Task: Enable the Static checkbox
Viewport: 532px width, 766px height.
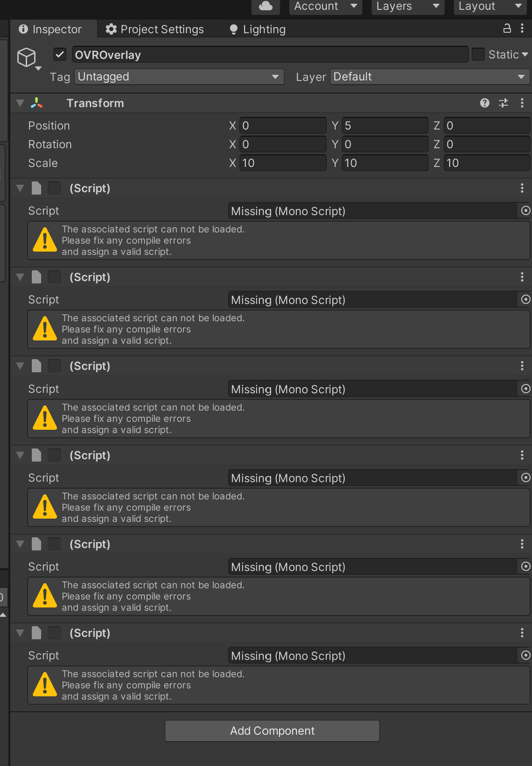Action: (x=478, y=54)
